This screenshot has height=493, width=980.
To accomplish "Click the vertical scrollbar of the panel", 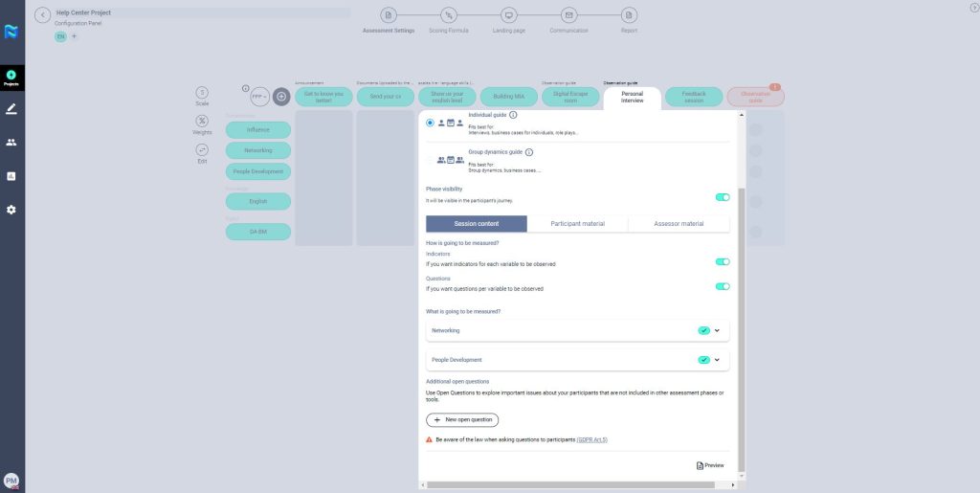I will 742,287.
